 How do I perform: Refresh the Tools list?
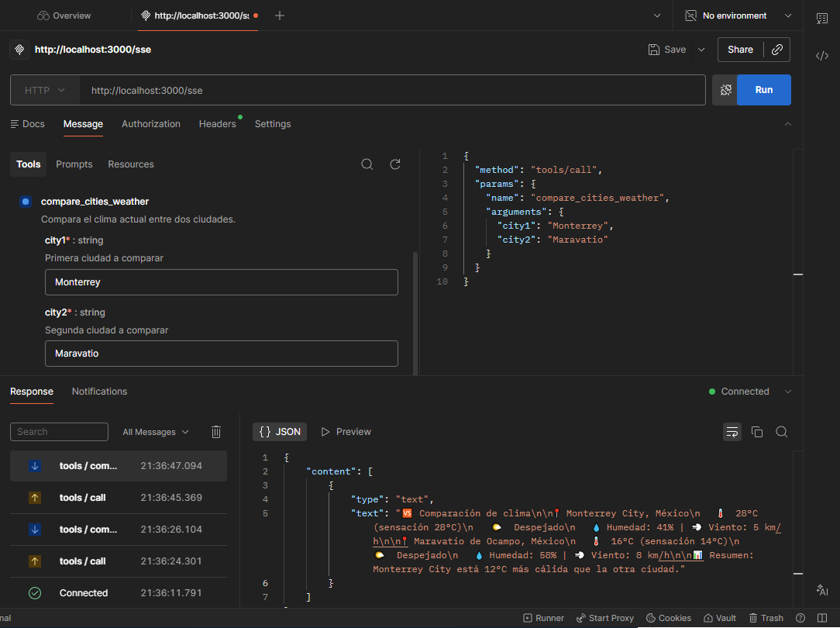394,164
